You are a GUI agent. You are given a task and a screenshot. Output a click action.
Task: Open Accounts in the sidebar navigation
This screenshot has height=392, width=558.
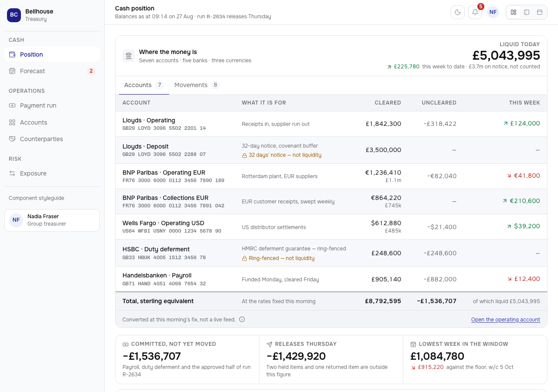click(52, 122)
